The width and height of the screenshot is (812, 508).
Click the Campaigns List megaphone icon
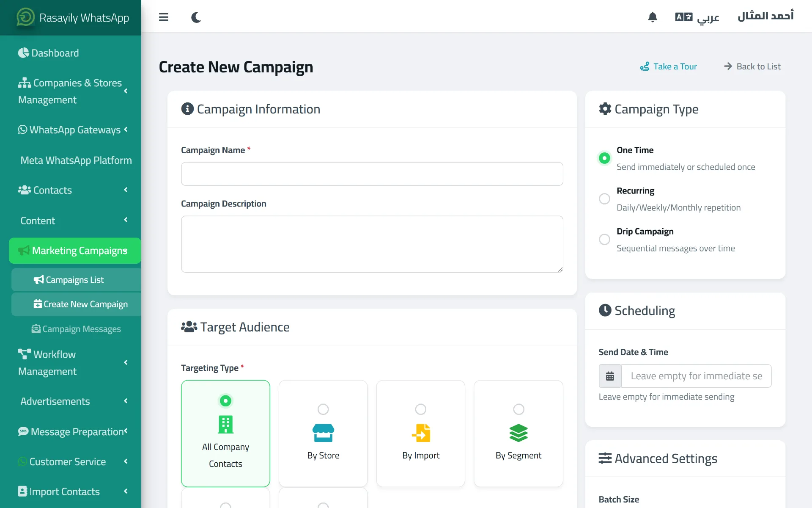pyautogui.click(x=38, y=280)
